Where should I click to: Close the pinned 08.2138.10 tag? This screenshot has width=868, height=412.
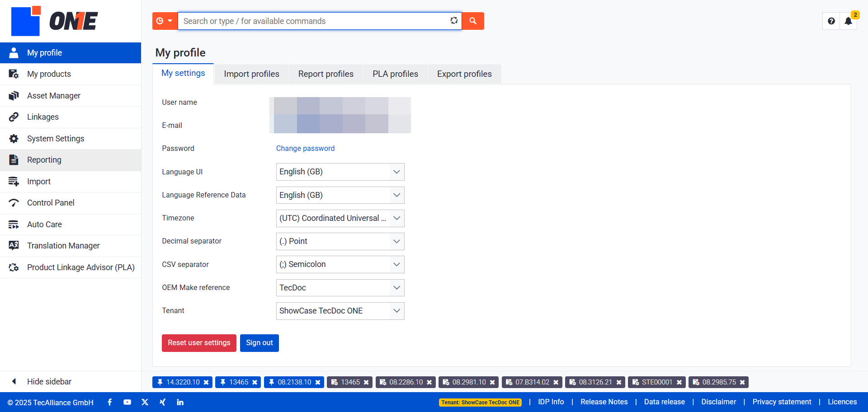[x=318, y=382]
